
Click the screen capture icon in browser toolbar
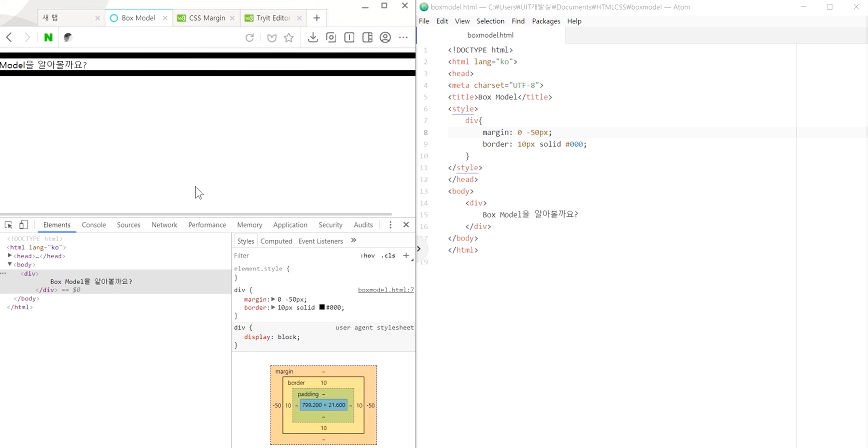[x=331, y=37]
